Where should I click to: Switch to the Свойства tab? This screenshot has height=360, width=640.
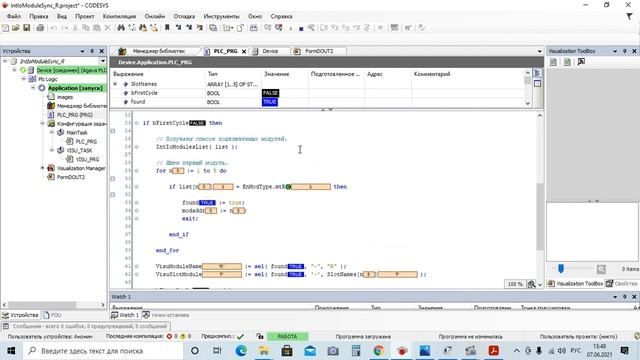point(622,283)
